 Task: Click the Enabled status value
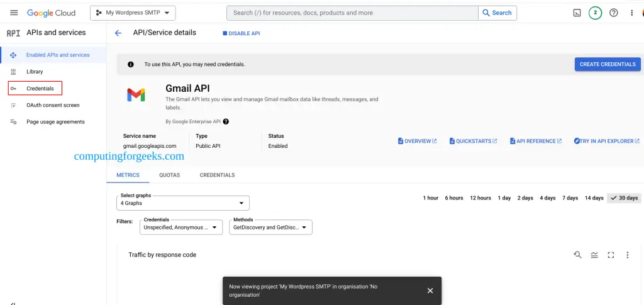tap(277, 146)
